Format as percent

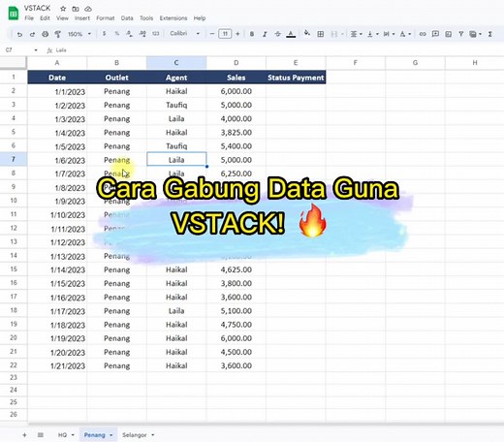117,34
